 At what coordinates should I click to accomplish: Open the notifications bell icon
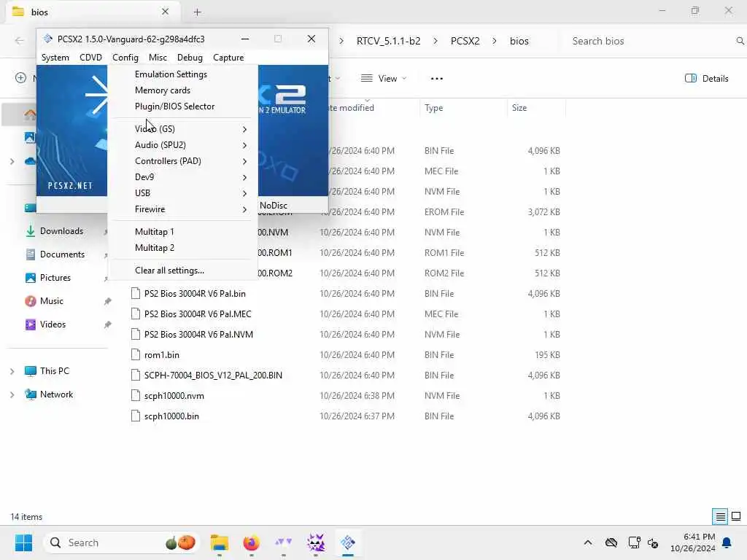[x=727, y=542]
